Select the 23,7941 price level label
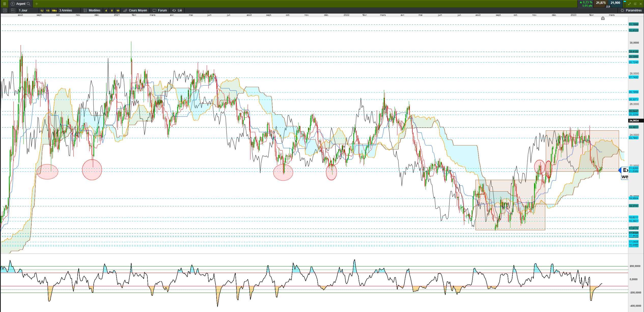644x312 pixels. [x=634, y=138]
